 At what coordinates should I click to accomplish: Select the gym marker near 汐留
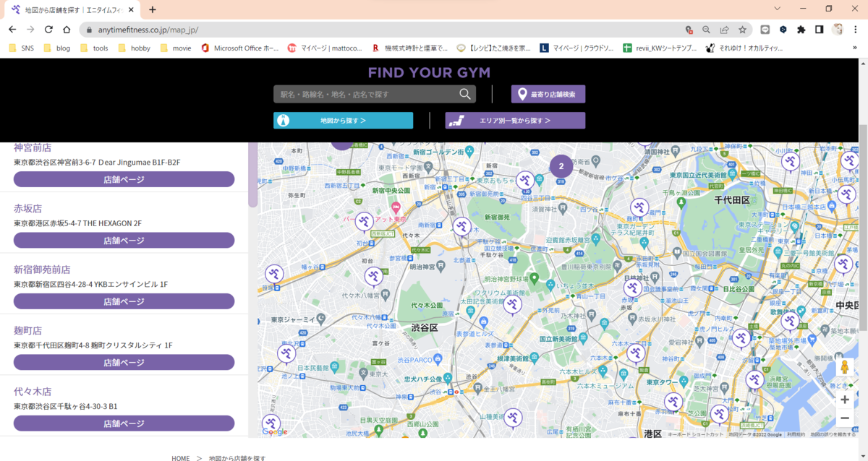click(754, 380)
